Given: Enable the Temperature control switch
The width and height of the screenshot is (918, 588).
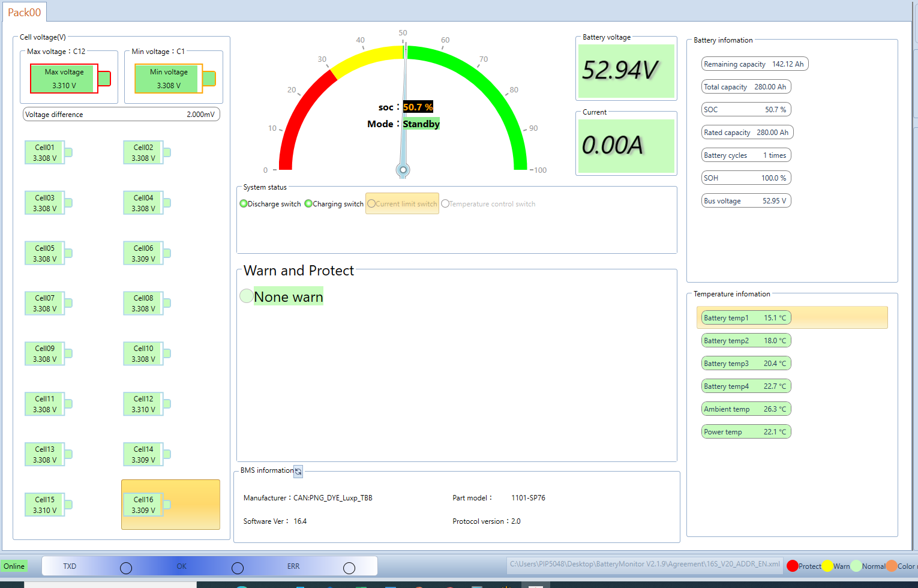Looking at the screenshot, I should tap(445, 204).
